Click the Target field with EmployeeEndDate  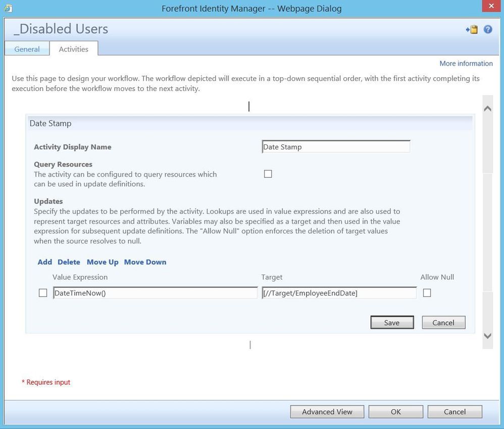(339, 293)
